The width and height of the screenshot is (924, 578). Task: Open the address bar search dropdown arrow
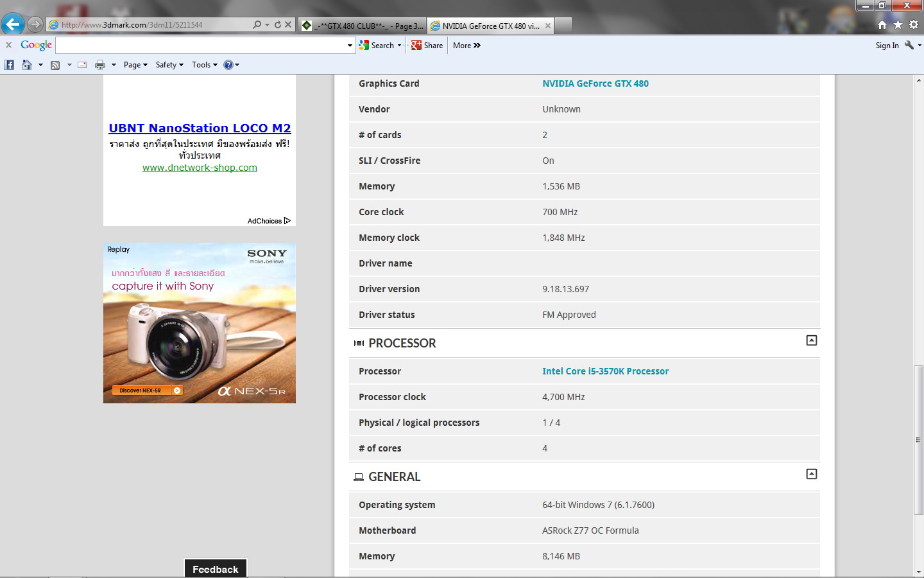tap(267, 24)
